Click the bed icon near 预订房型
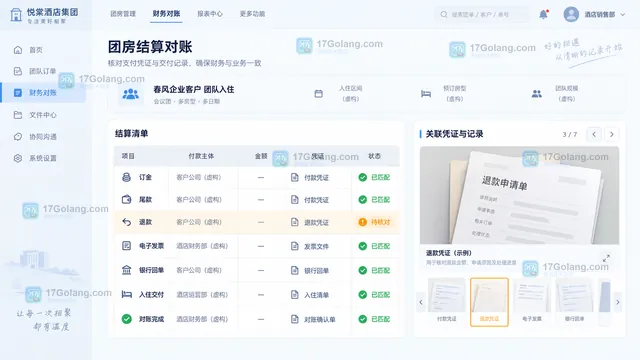Image resolution: width=640 pixels, height=360 pixels. 426,94
